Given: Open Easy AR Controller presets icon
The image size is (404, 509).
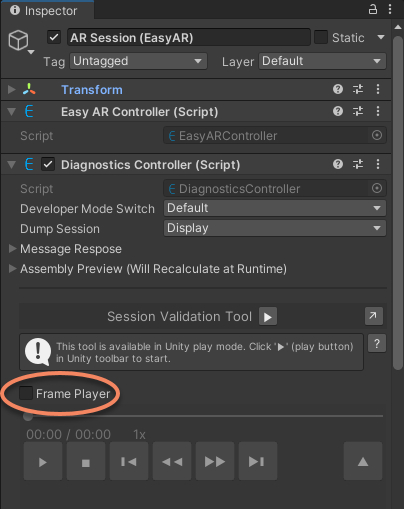Looking at the screenshot, I should (x=358, y=111).
